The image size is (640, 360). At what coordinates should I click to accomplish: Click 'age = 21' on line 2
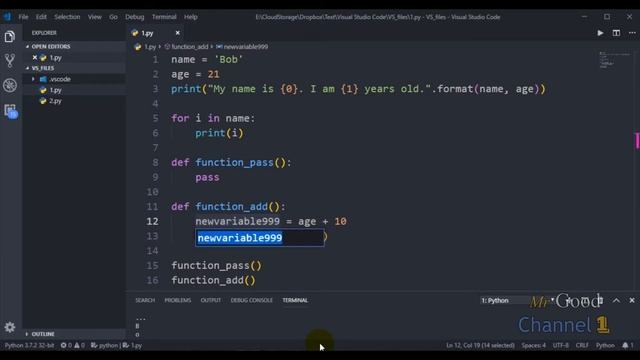[x=196, y=74]
